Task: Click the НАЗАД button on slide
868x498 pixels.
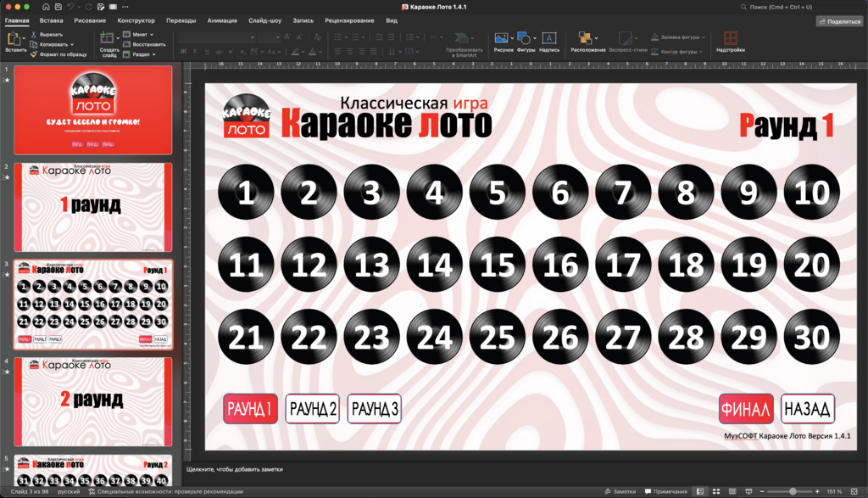Action: click(807, 409)
